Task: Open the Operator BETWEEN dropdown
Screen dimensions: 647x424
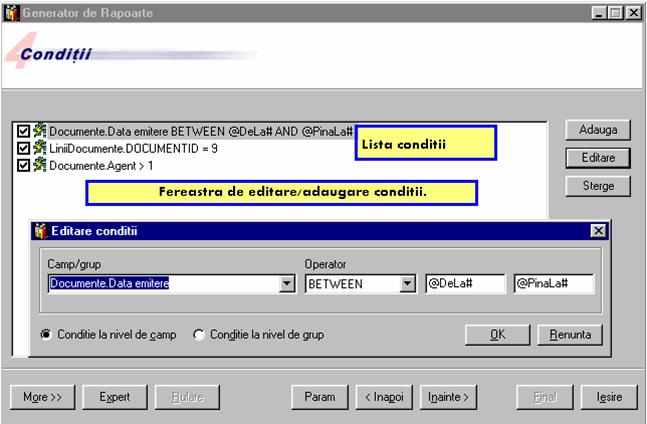Action: coord(407,284)
